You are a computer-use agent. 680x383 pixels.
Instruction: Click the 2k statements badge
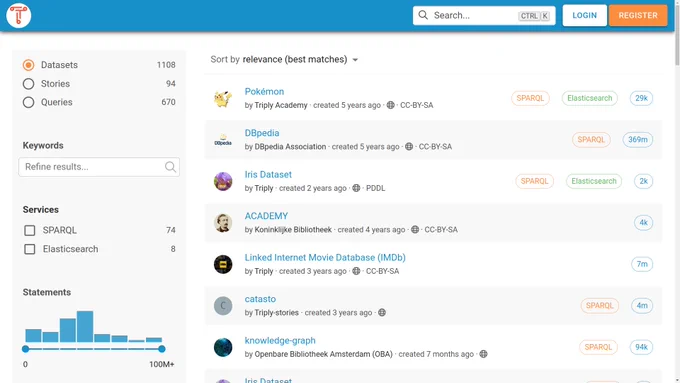pos(643,181)
